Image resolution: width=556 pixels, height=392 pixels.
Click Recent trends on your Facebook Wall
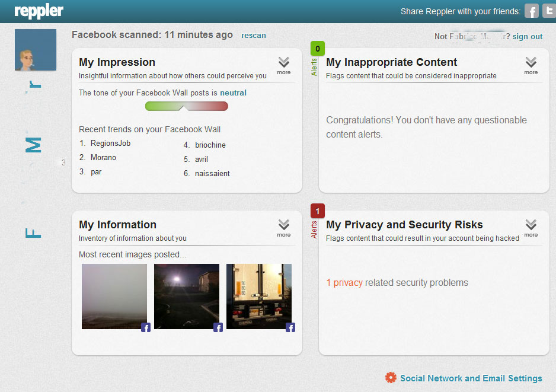(x=149, y=129)
